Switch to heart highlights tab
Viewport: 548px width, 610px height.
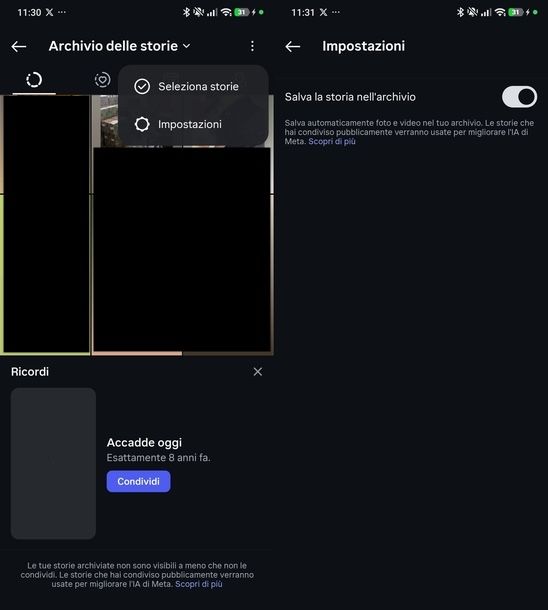tap(102, 80)
